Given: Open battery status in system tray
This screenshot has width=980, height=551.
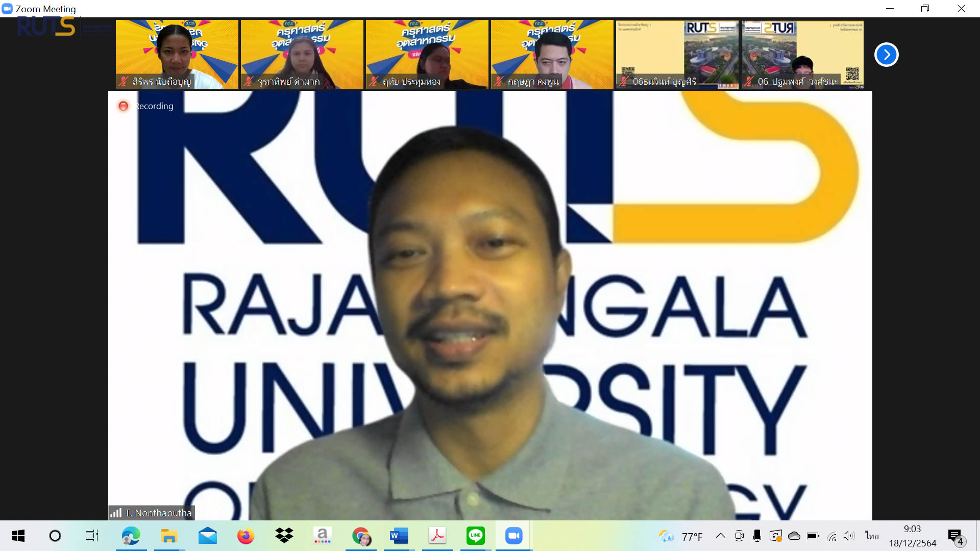Looking at the screenshot, I should pos(813,536).
